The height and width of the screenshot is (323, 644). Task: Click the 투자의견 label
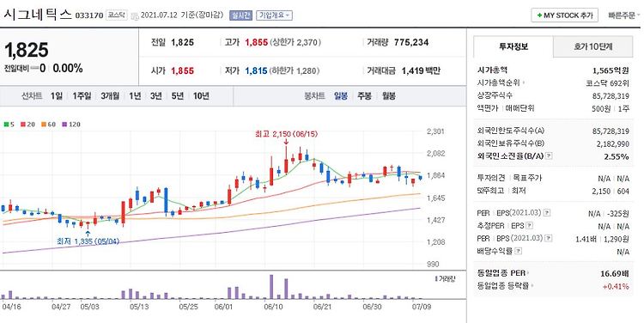tap(491, 179)
